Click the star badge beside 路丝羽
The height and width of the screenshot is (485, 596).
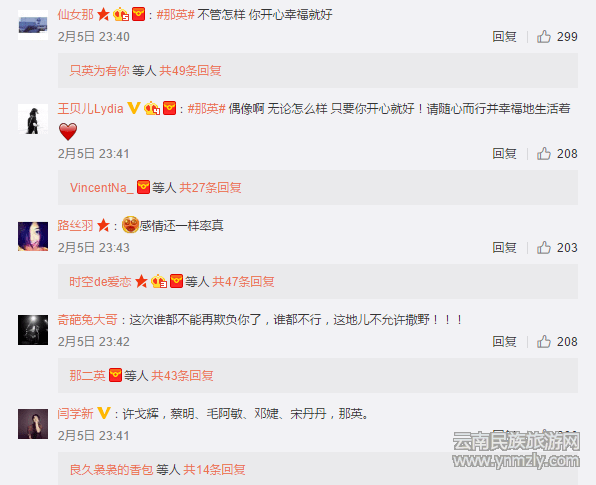(103, 225)
